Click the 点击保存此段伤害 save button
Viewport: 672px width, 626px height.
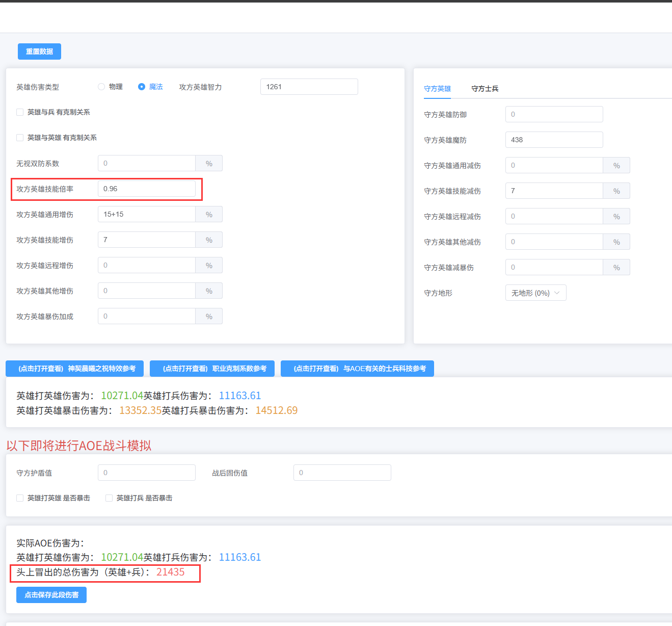coord(51,595)
